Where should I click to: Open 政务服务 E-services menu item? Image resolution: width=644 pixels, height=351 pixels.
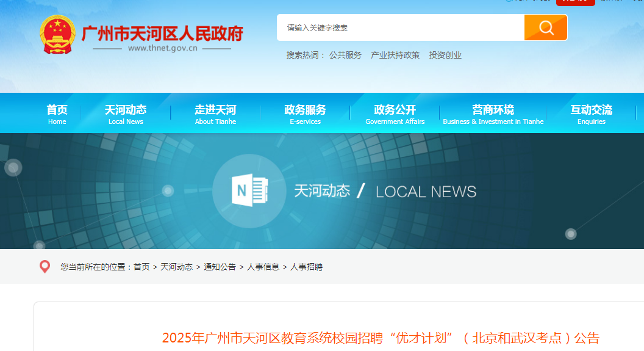pos(305,114)
